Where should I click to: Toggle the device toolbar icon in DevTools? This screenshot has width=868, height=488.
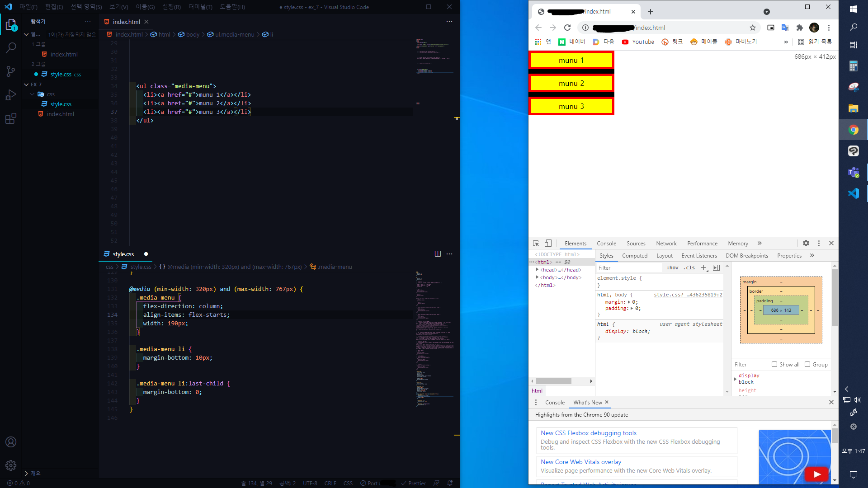548,243
